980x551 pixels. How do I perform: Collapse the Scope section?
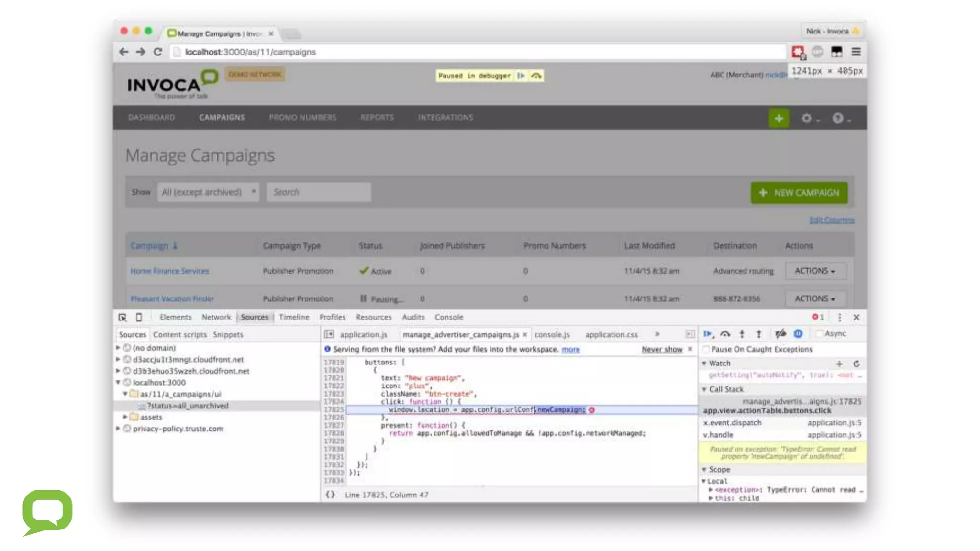pos(704,470)
